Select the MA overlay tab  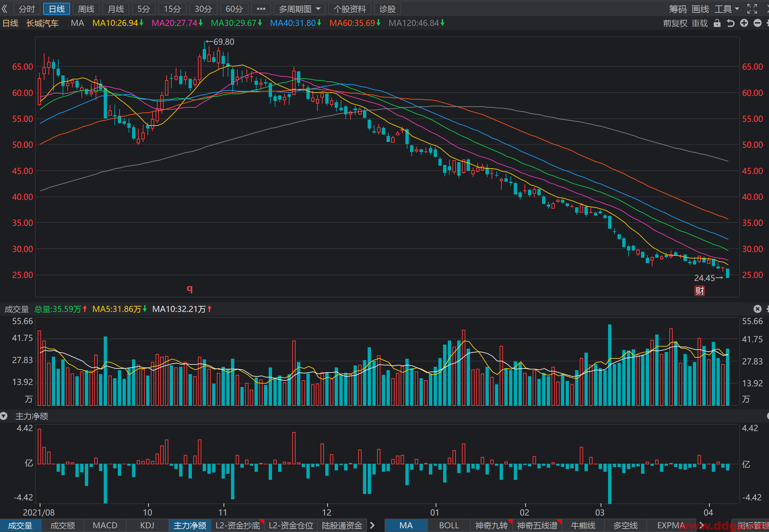tap(406, 526)
